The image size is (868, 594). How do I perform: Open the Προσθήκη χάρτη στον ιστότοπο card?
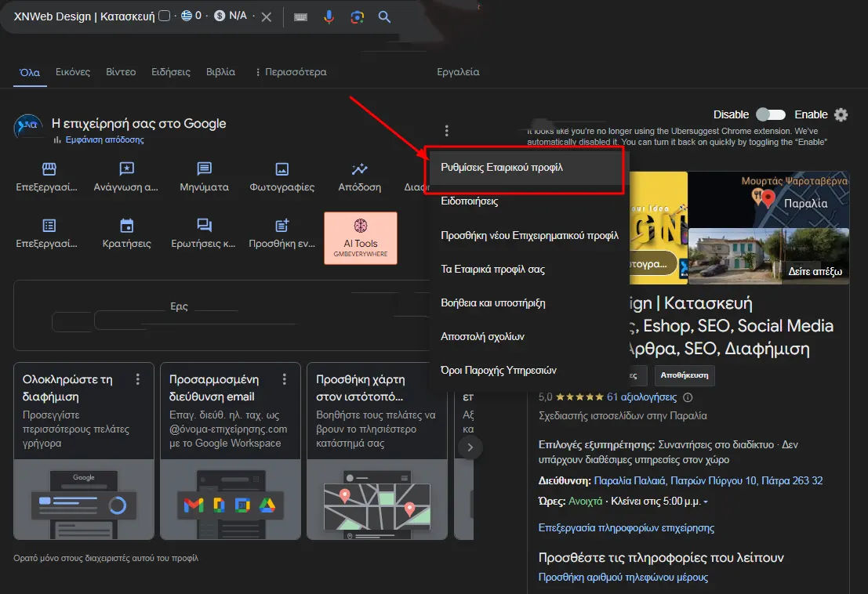pyautogui.click(x=377, y=451)
